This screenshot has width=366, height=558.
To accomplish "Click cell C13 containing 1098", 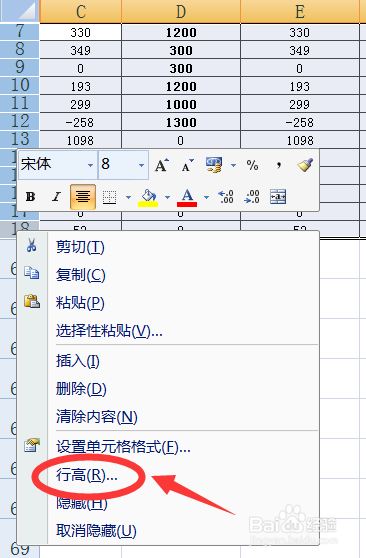I will [x=80, y=140].
